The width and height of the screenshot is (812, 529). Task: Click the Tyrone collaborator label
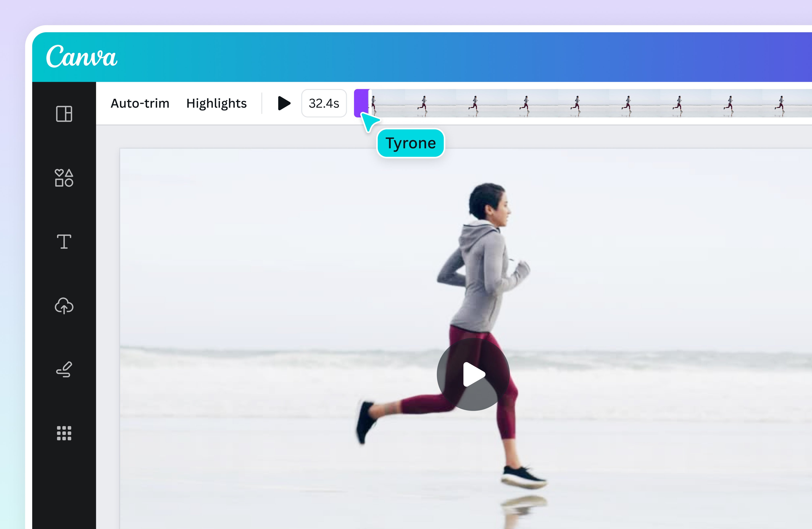point(410,143)
